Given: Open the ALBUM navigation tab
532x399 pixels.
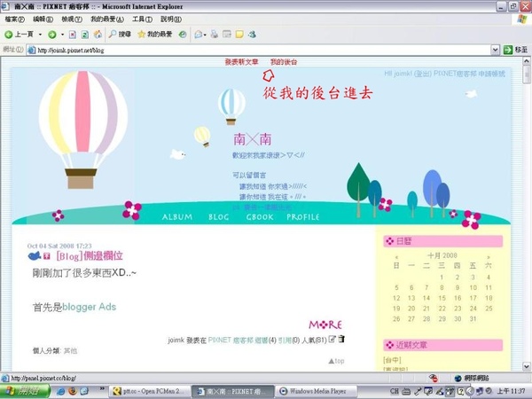Looking at the screenshot, I should coord(177,217).
